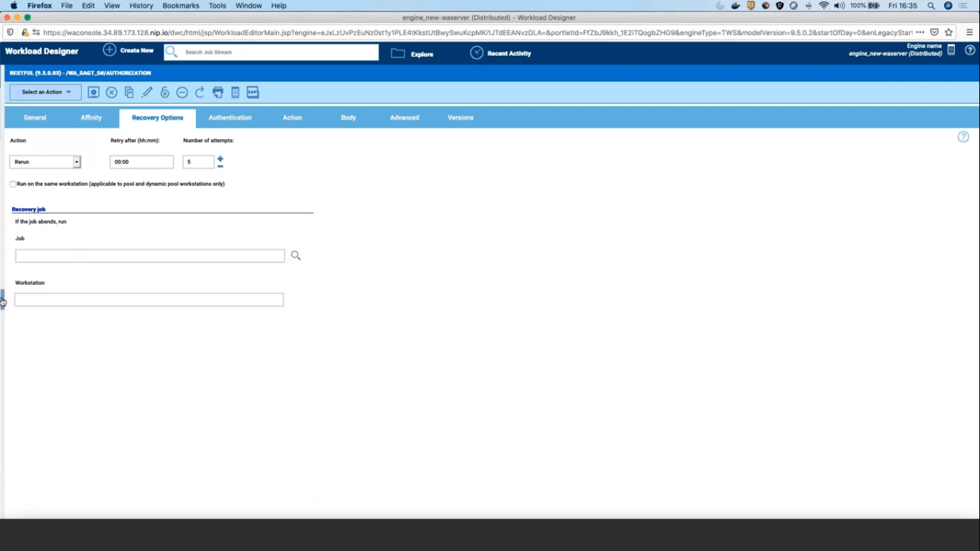
Task: Open the Select an Action dropdown
Action: [x=45, y=93]
